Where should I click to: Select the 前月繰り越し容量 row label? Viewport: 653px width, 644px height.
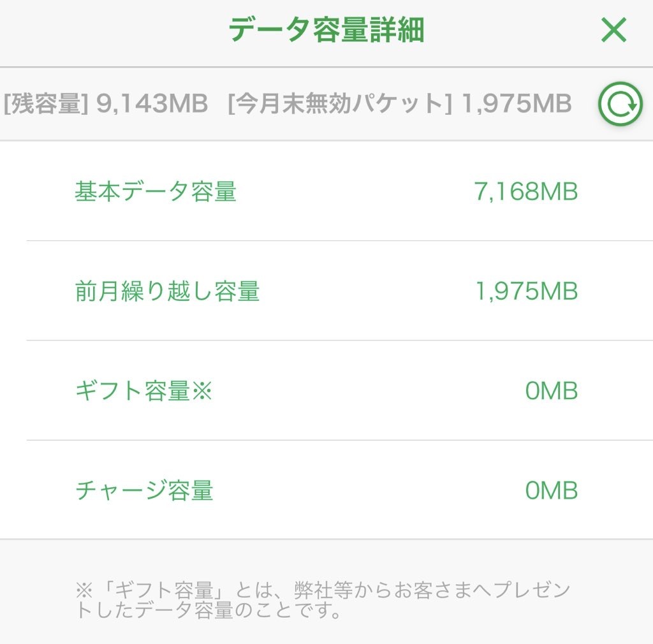pyautogui.click(x=167, y=291)
